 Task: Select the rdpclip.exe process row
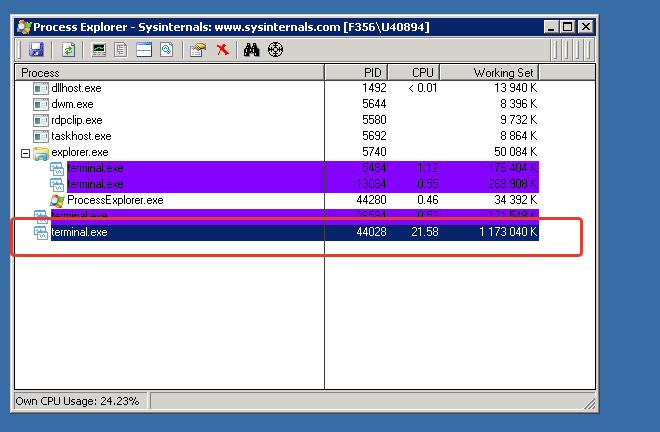277,120
